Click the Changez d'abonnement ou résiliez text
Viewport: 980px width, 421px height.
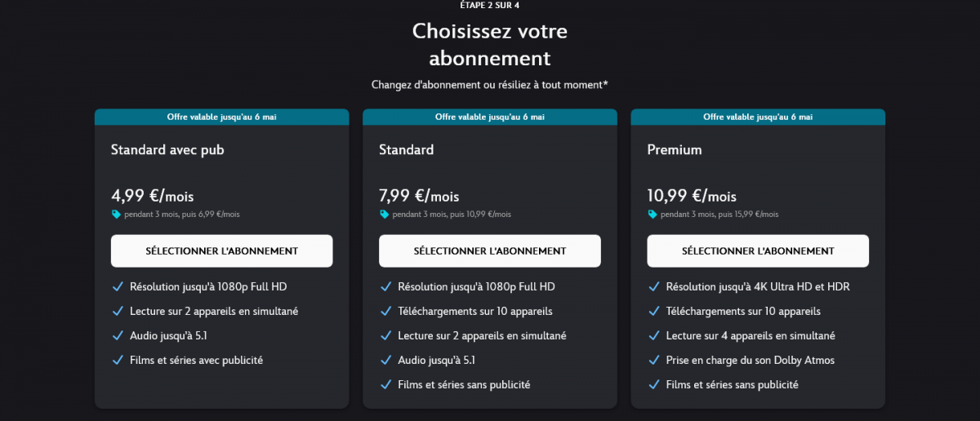coord(490,84)
